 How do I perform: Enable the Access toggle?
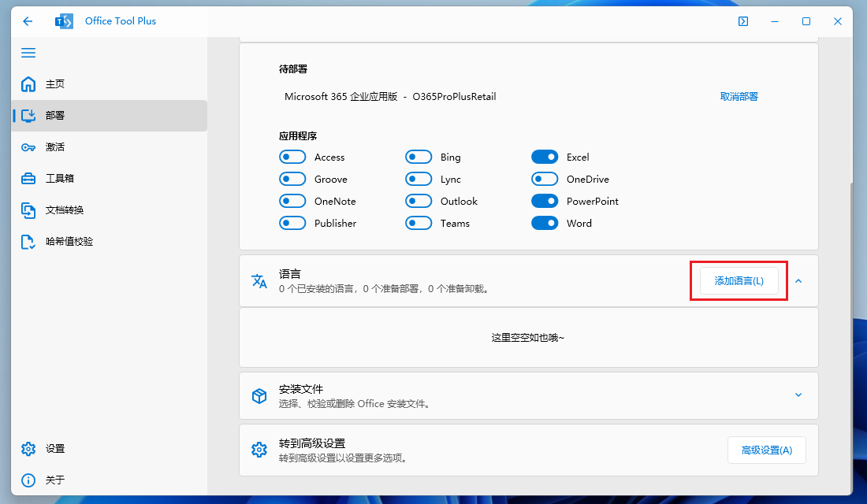(292, 157)
